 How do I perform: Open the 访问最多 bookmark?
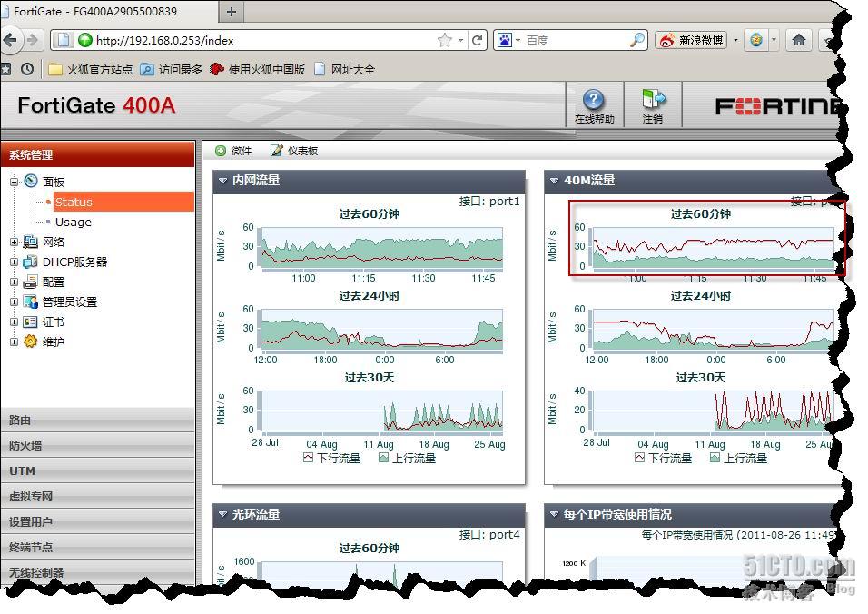tap(171, 69)
